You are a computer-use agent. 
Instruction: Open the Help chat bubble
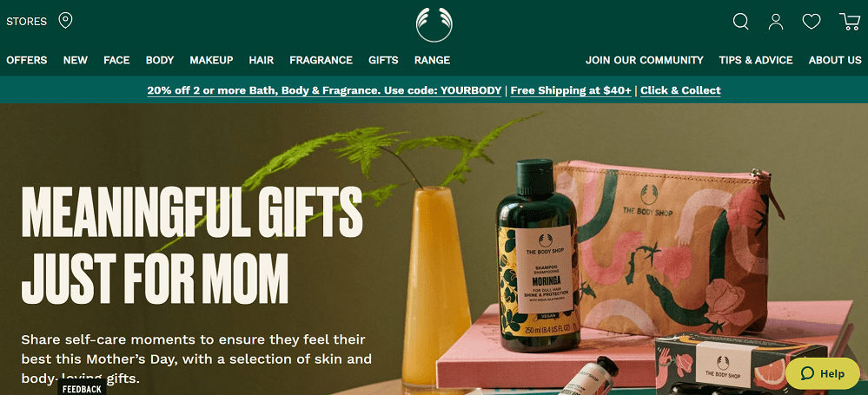tap(823, 373)
